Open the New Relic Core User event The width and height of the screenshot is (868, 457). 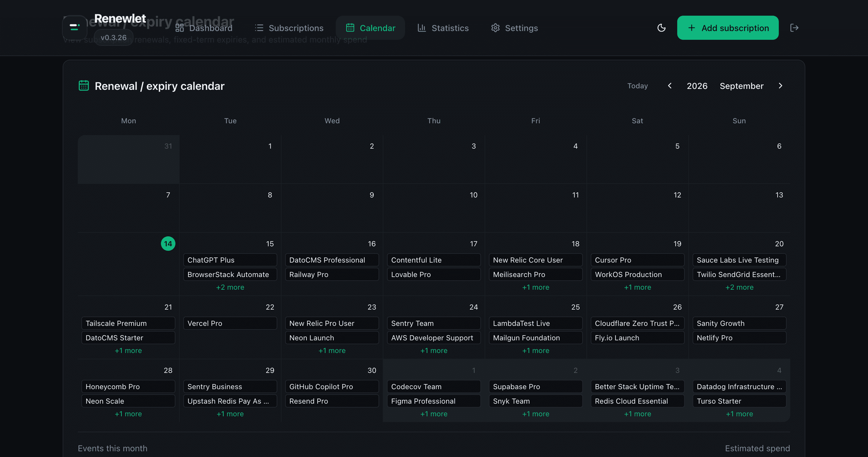click(x=536, y=260)
